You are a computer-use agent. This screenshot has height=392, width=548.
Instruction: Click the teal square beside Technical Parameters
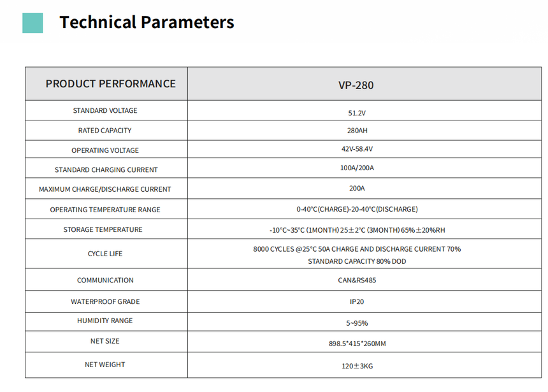(x=32, y=23)
